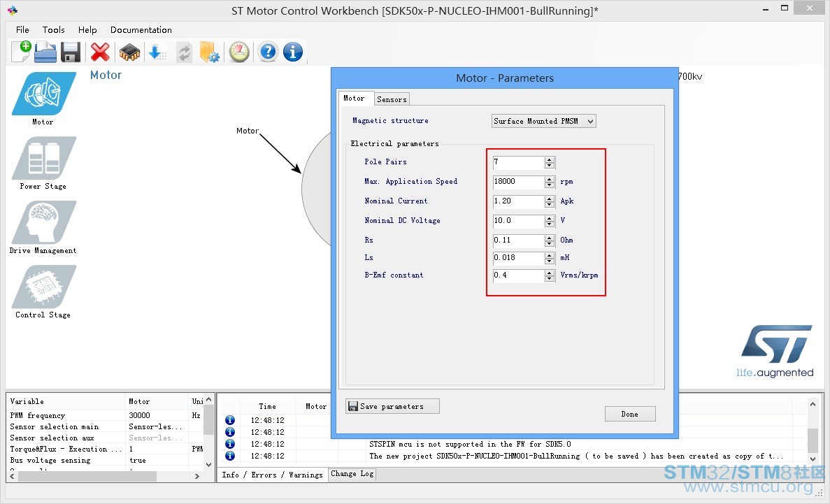Image resolution: width=830 pixels, height=504 pixels.
Task: Click Ls spinner arrows
Action: click(x=550, y=258)
